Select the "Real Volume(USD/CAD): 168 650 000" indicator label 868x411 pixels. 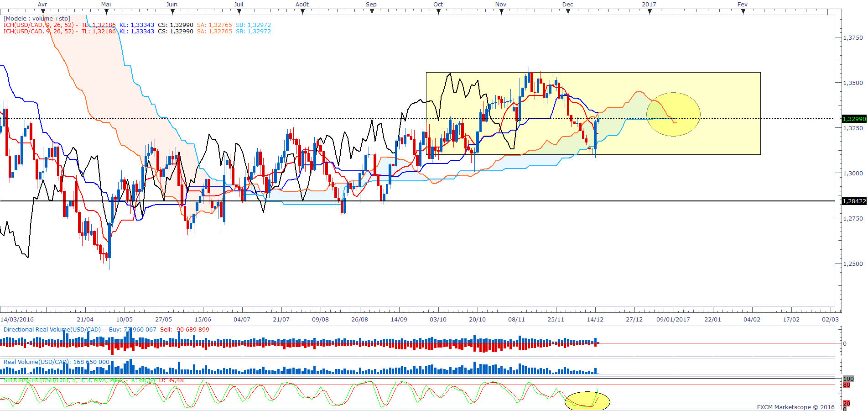click(57, 362)
